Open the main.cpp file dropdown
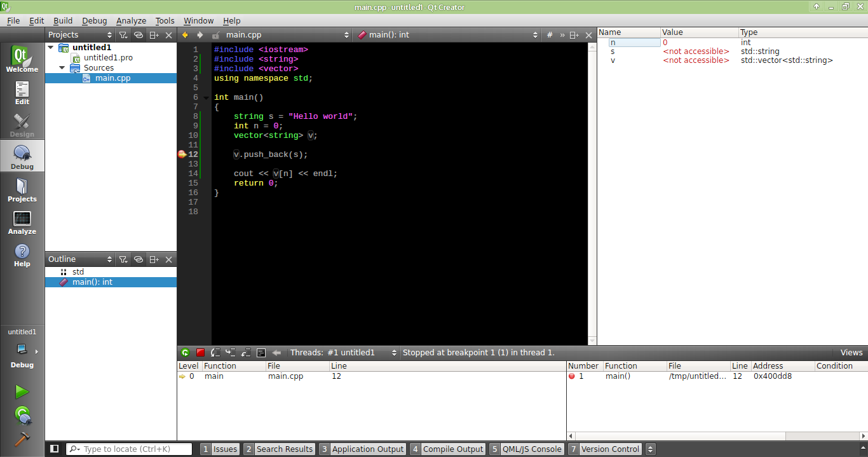Screen dimensions: 868x457 pos(287,35)
